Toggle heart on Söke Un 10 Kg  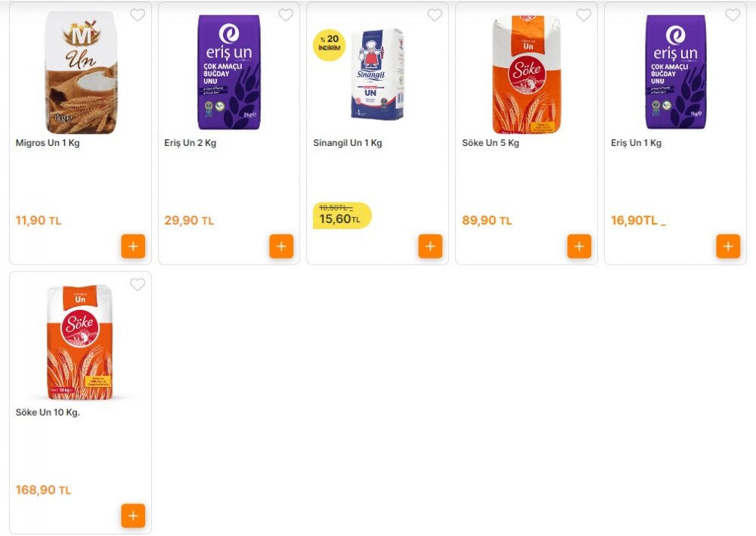138,284
